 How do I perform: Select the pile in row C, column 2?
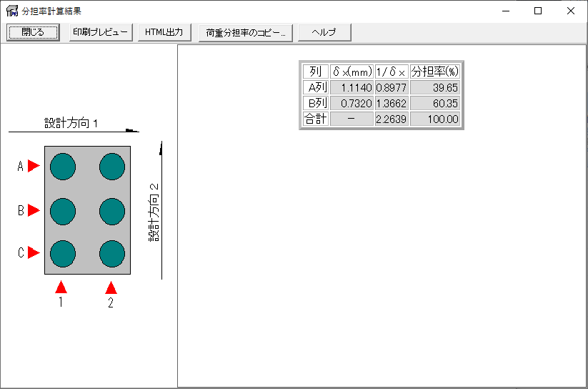tap(112, 254)
